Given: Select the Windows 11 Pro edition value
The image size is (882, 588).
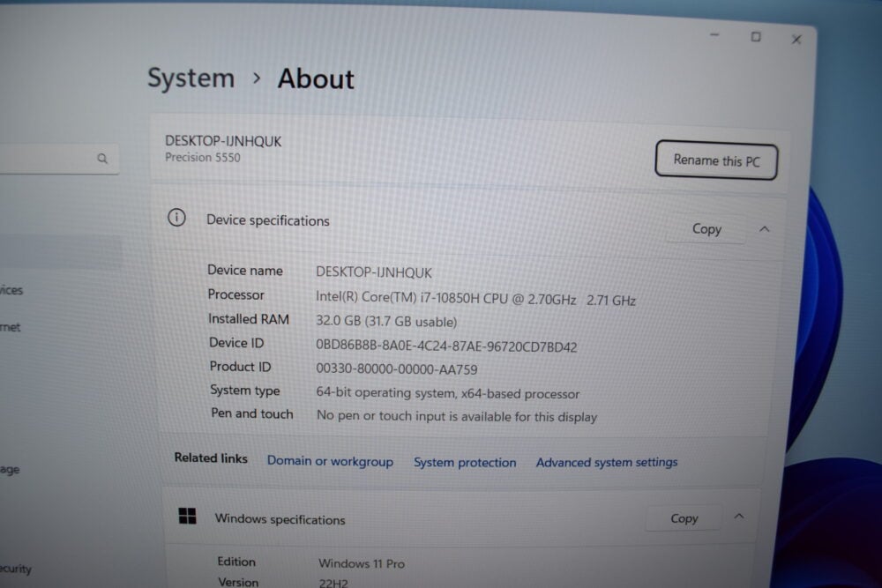Looking at the screenshot, I should [362, 563].
